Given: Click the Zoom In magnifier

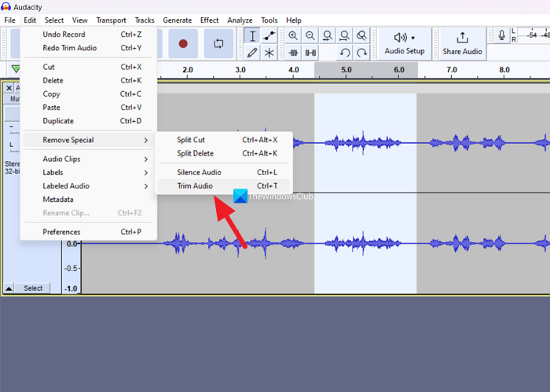Looking at the screenshot, I should (x=293, y=36).
